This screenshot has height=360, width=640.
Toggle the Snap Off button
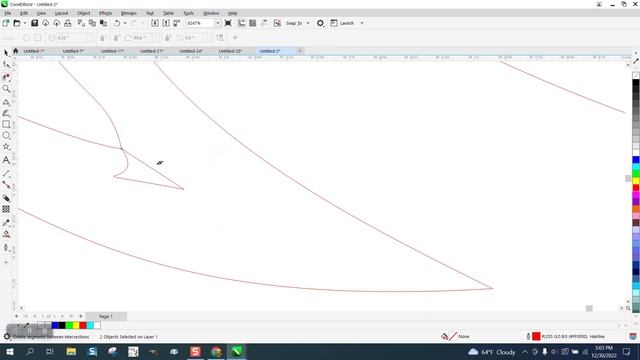click(277, 23)
